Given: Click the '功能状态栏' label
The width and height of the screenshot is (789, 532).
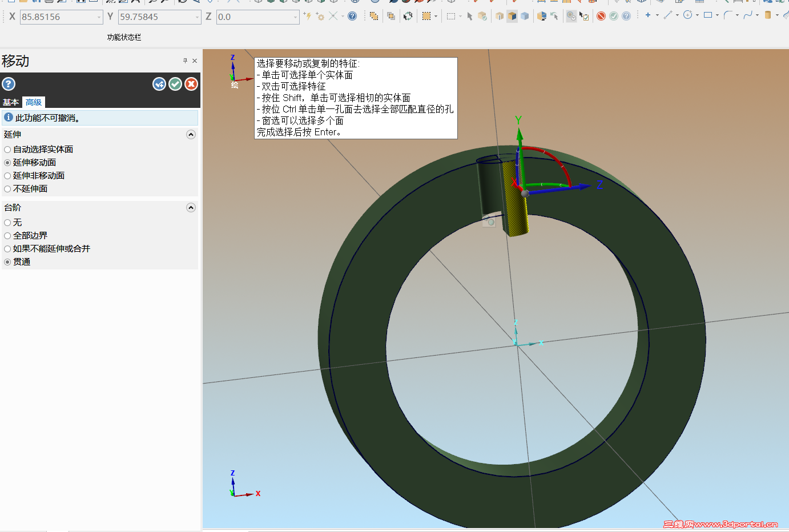Looking at the screenshot, I should pyautogui.click(x=124, y=37).
